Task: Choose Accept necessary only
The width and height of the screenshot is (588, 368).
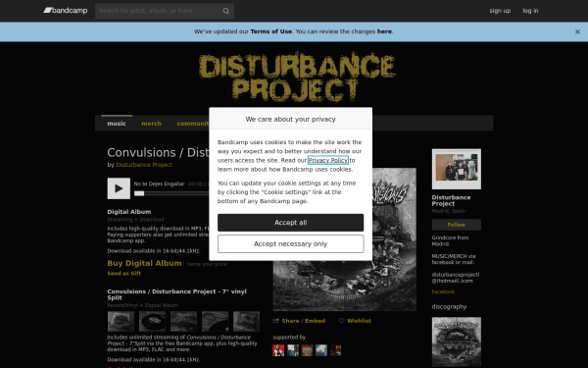Action: pos(291,244)
